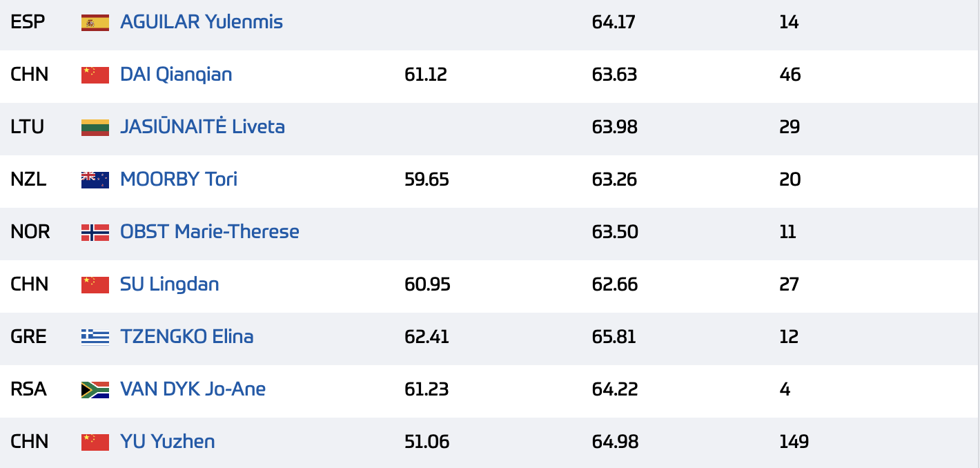Screen dimensions: 980x468
Task: Click the China flag next to SU Lingdan
Action: (x=95, y=285)
